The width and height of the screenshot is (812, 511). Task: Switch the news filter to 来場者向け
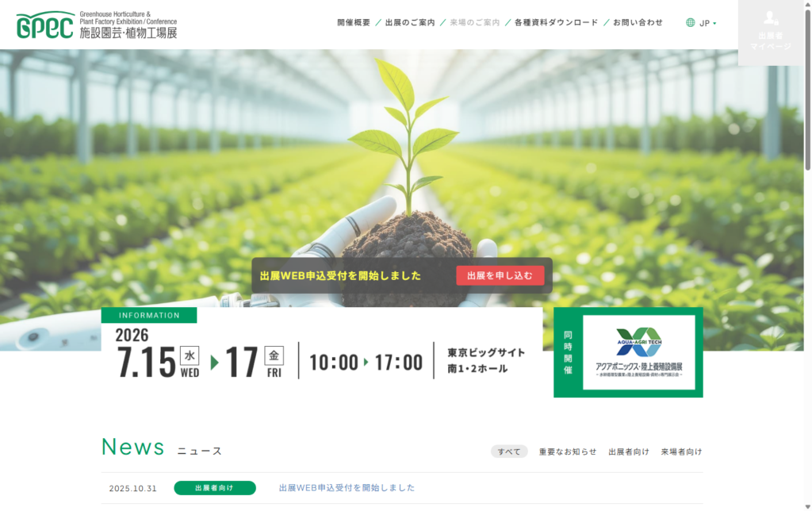[681, 451]
